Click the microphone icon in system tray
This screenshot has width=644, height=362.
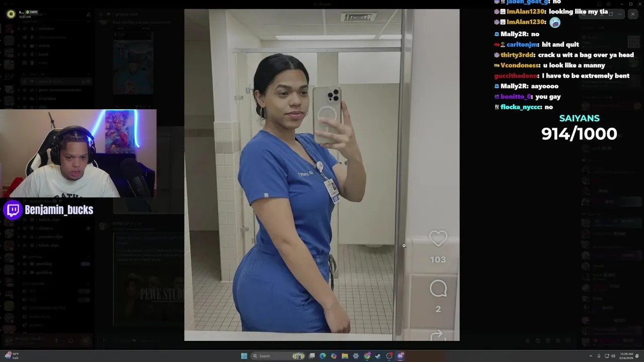coord(599,356)
